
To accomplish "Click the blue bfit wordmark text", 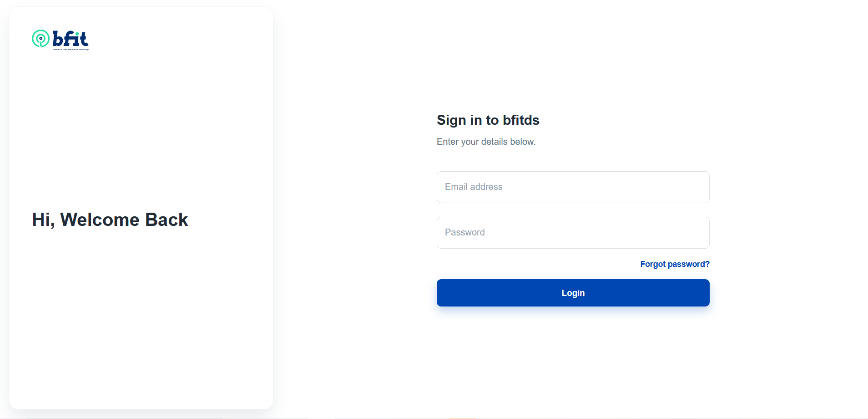I will (71, 39).
